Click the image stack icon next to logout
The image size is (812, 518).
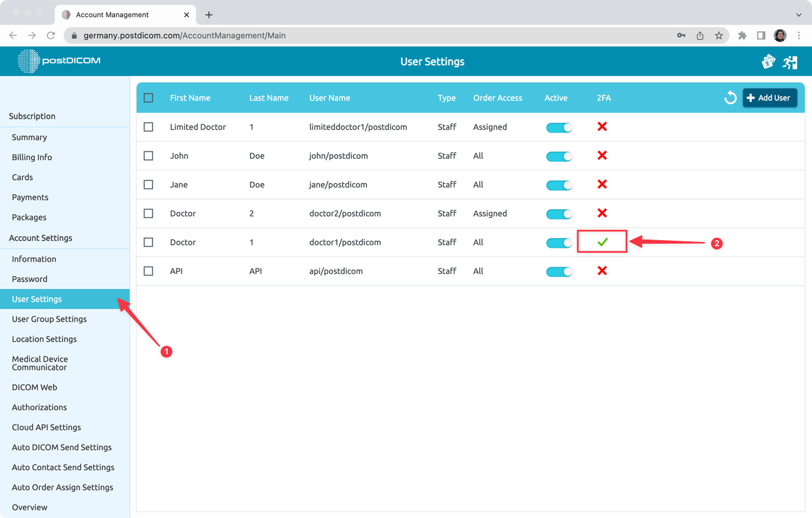768,61
